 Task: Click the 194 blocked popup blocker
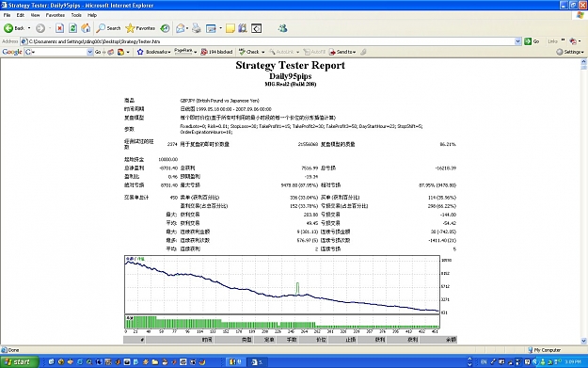[216, 52]
